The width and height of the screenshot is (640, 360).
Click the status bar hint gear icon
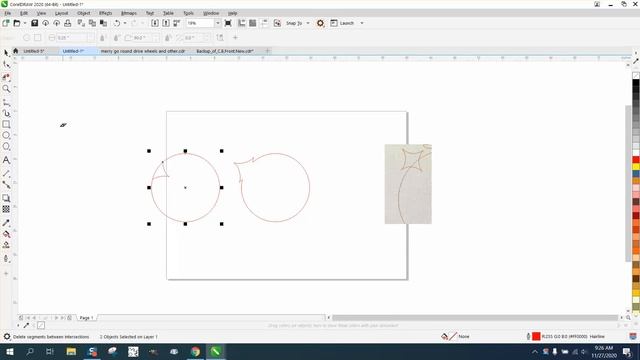pyautogui.click(x=7, y=337)
